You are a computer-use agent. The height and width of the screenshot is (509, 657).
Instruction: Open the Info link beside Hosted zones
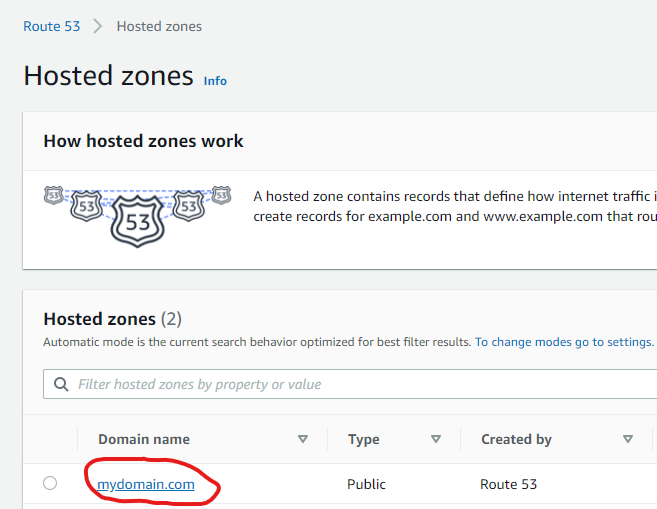pyautogui.click(x=215, y=80)
